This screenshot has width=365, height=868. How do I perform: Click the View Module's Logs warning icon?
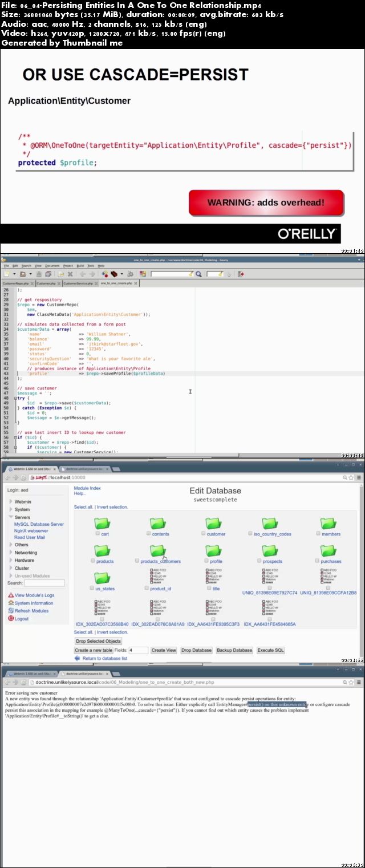tap(11, 595)
